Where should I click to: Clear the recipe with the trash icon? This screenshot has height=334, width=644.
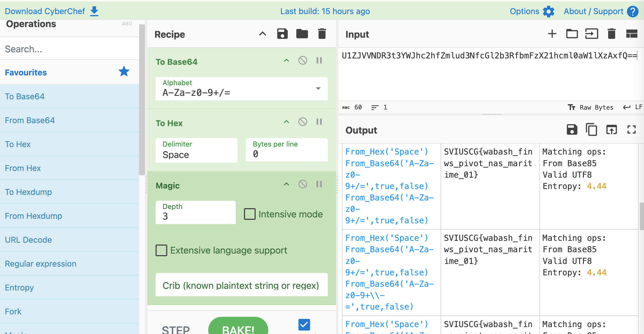322,34
